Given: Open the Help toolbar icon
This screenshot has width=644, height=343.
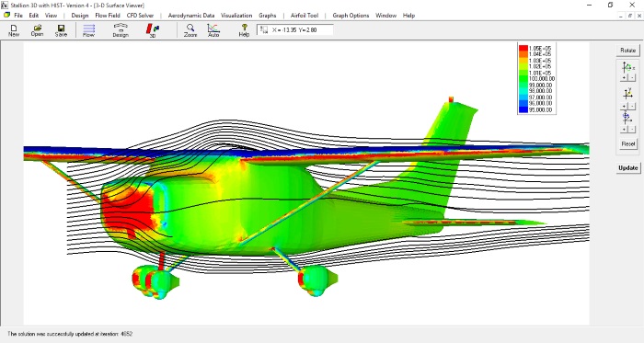Looking at the screenshot, I should click(244, 30).
